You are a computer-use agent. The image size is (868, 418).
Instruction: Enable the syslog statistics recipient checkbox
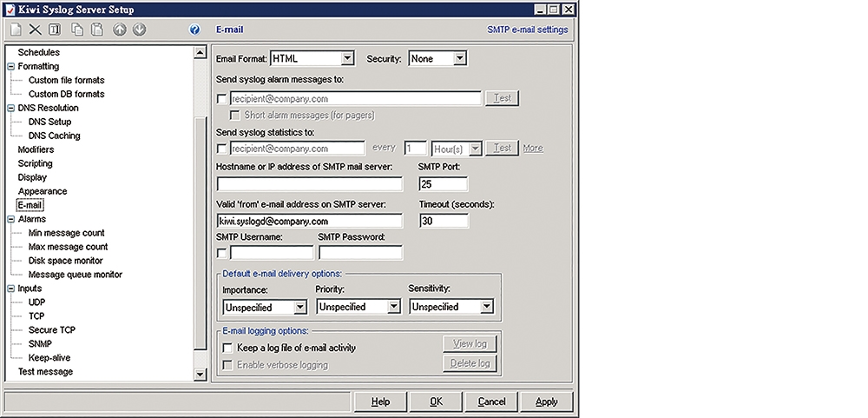[x=222, y=149]
